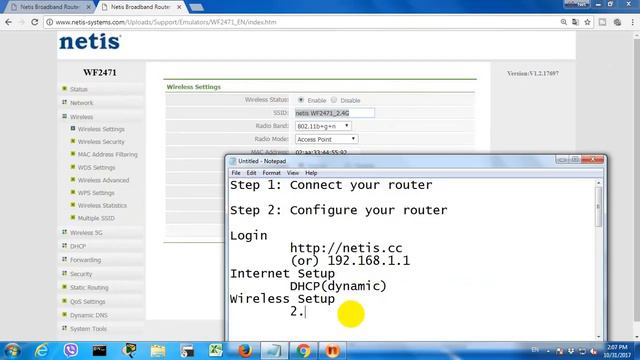Screen dimensions: 640x360
Task: Expand the Network section in sidebar
Action: 81,103
